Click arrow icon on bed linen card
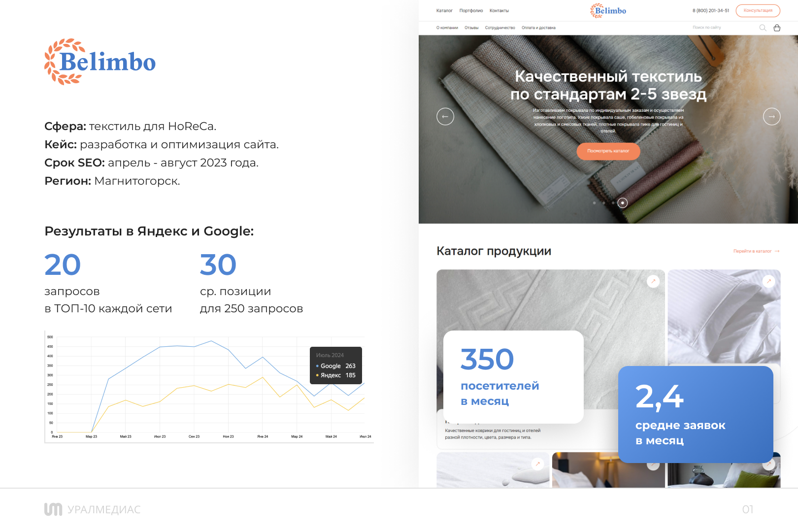Viewport: 798px width, 532px height. [768, 281]
